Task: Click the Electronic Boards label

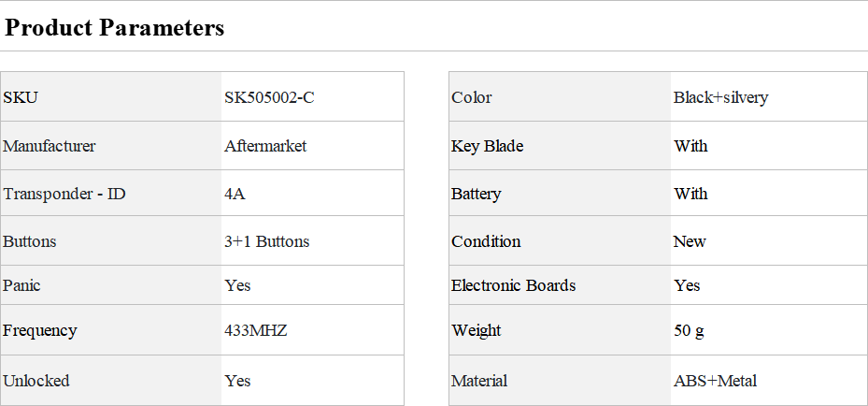Action: pyautogui.click(x=513, y=285)
